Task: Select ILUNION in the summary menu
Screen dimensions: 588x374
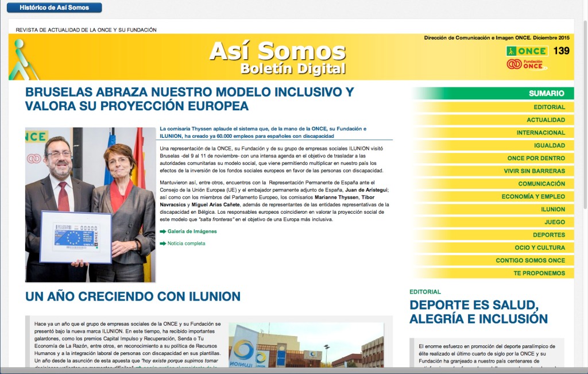Action: click(493, 209)
